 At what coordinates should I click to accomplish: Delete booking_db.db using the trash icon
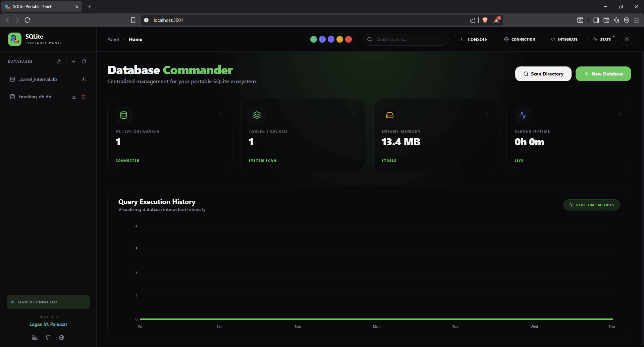84,97
